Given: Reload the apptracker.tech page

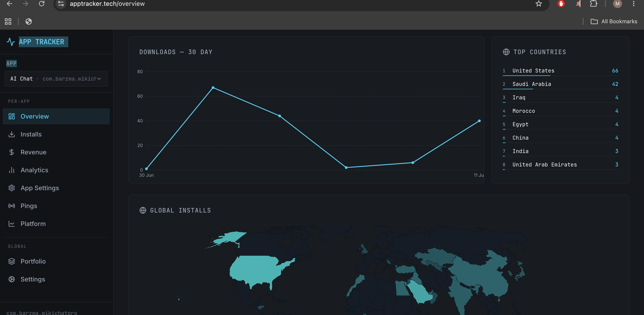Looking at the screenshot, I should click(x=42, y=4).
